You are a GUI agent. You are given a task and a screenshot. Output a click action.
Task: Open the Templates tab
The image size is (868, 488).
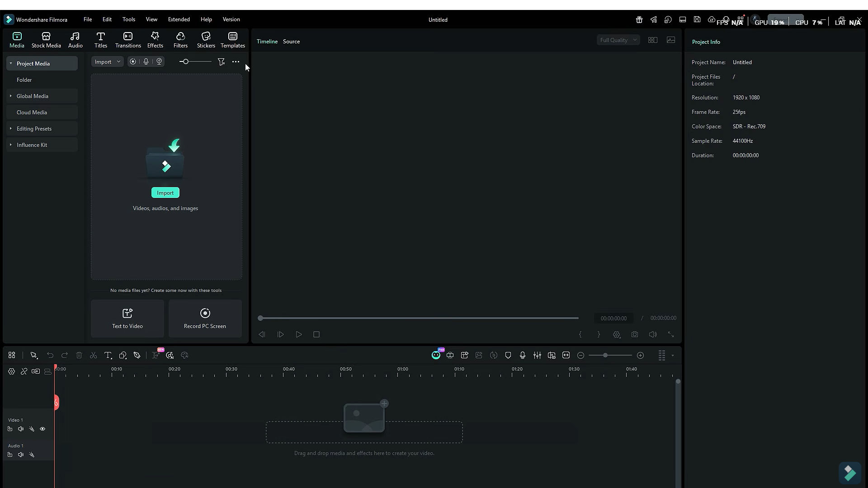233,40
